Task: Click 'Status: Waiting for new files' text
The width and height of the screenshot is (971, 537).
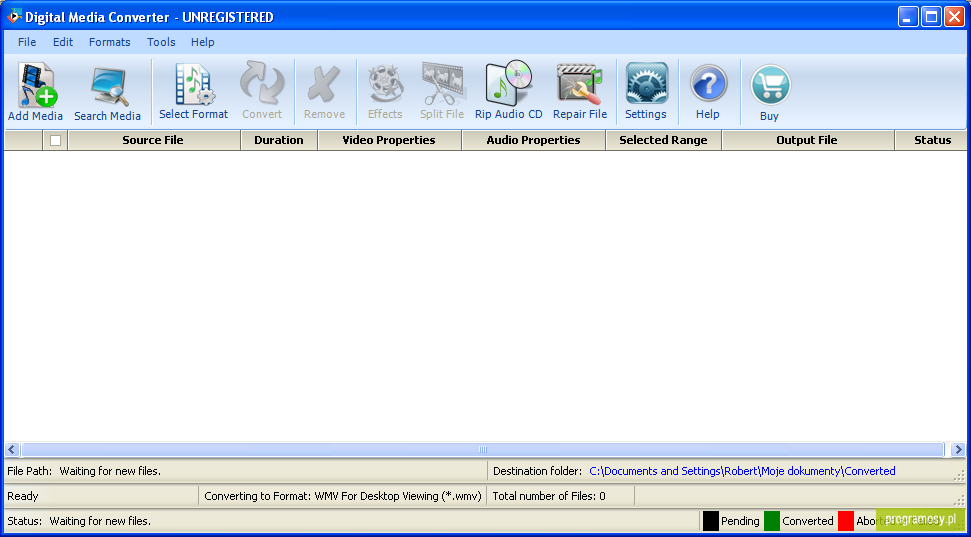Action: tap(79, 522)
